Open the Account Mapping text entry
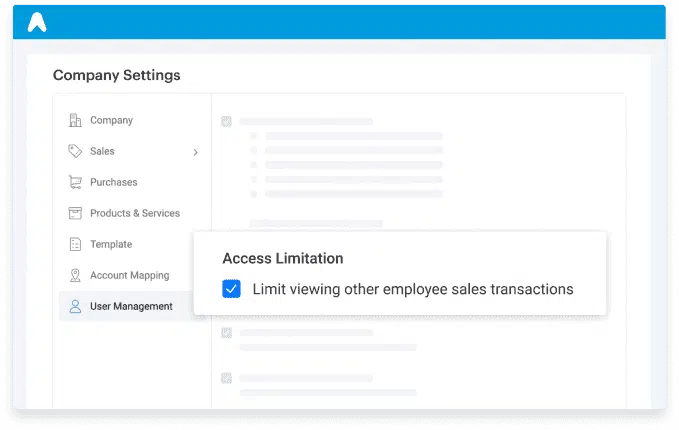679x430 pixels. [x=129, y=276]
